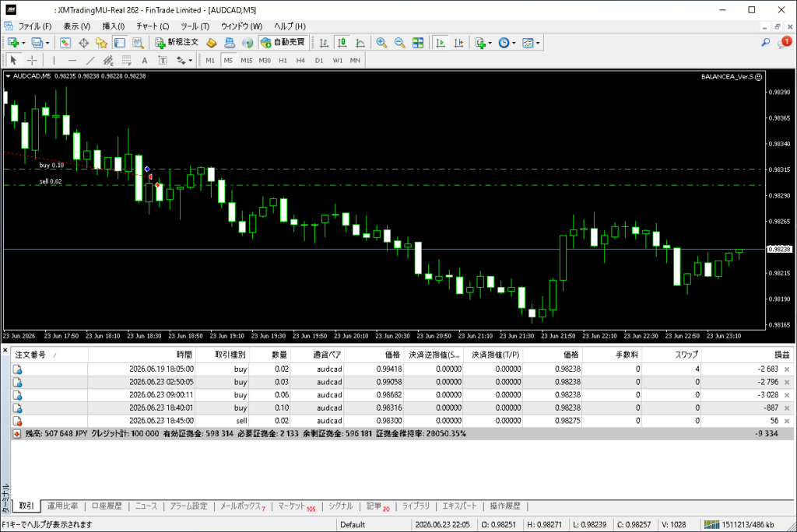Image resolution: width=797 pixels, height=532 pixels.
Task: Select the arrow cursor tool
Action: pos(14,61)
